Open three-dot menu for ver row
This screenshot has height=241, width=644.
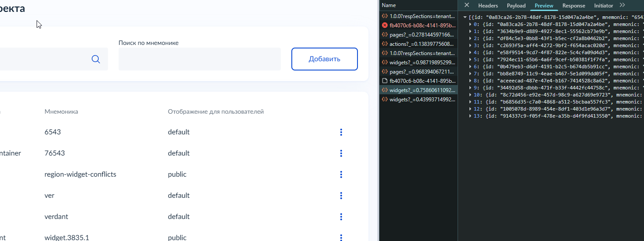click(341, 196)
